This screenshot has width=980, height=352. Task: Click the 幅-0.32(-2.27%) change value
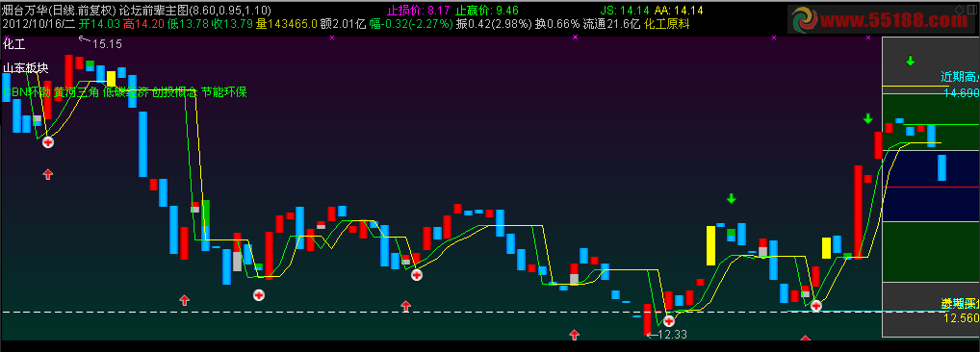click(411, 24)
